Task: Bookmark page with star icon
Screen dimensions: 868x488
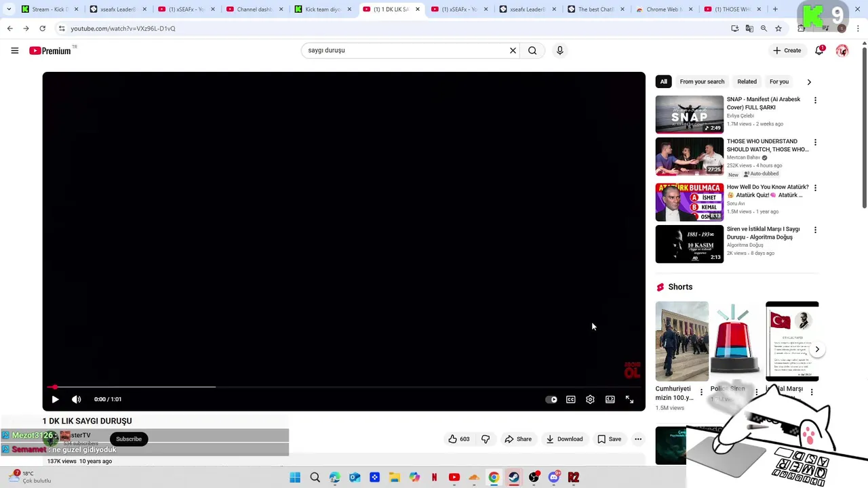Action: (778, 28)
